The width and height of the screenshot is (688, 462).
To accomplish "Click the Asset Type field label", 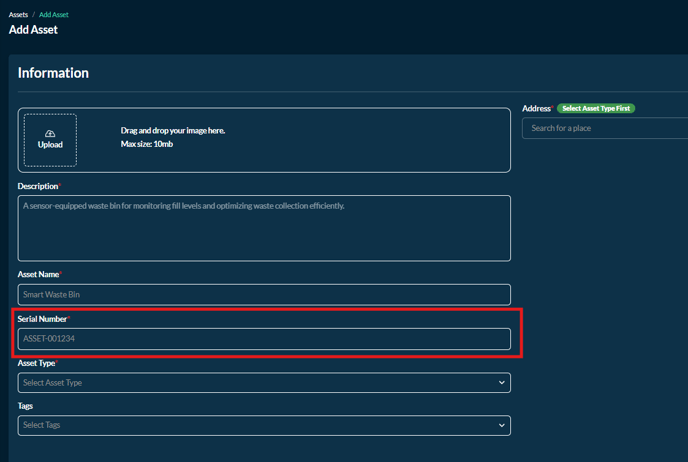I will [36, 363].
